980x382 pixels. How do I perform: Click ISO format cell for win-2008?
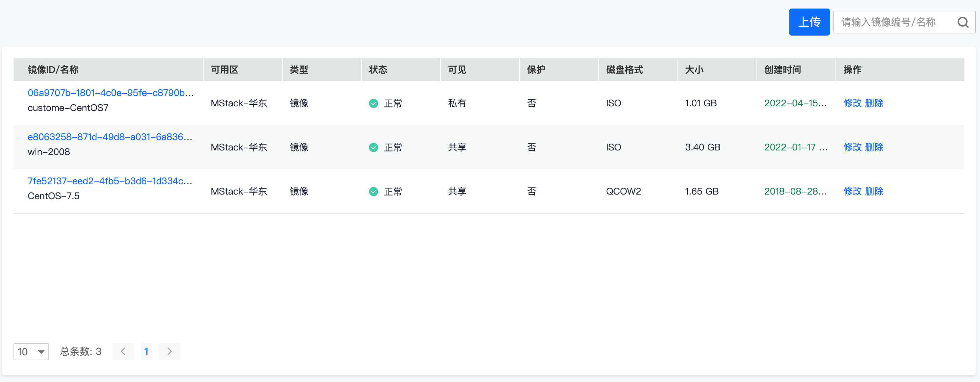[613, 147]
